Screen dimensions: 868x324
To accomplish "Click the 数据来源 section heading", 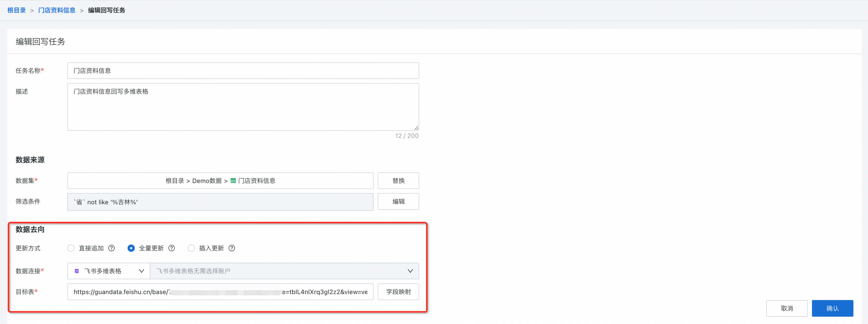I will click(30, 160).
